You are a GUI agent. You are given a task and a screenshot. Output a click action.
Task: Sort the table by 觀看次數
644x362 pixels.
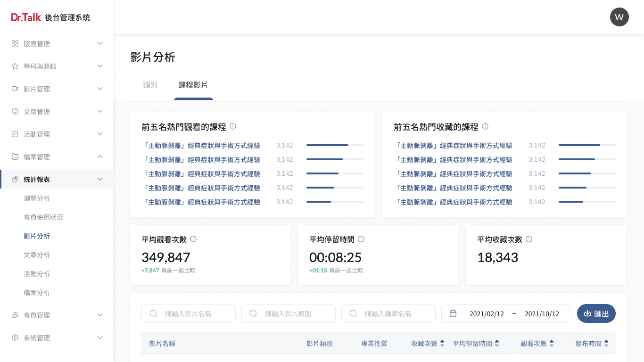pos(551,344)
